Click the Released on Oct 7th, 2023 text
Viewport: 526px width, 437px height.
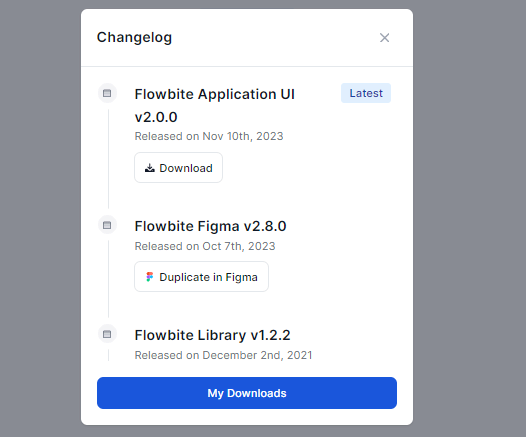click(x=205, y=246)
